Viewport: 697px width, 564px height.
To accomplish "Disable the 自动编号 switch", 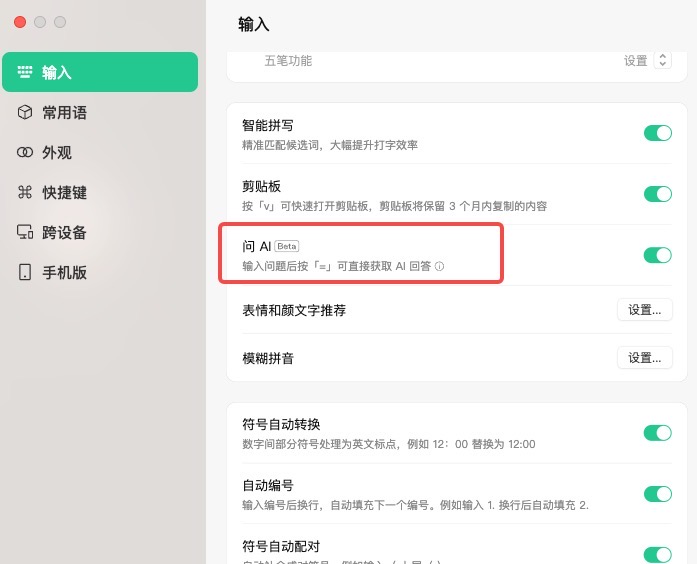I will point(657,494).
